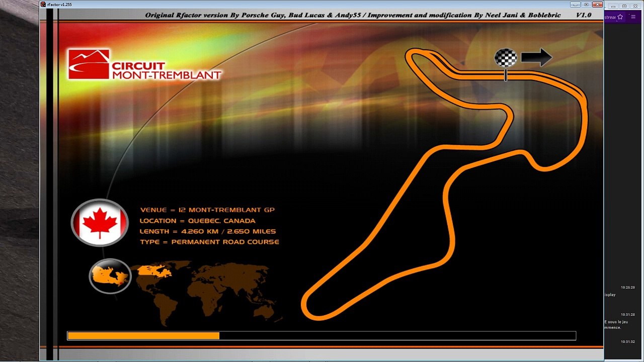The width and height of the screenshot is (644, 362).
Task: Click the Circuit Mont-Tremblant logo
Action: [144, 64]
